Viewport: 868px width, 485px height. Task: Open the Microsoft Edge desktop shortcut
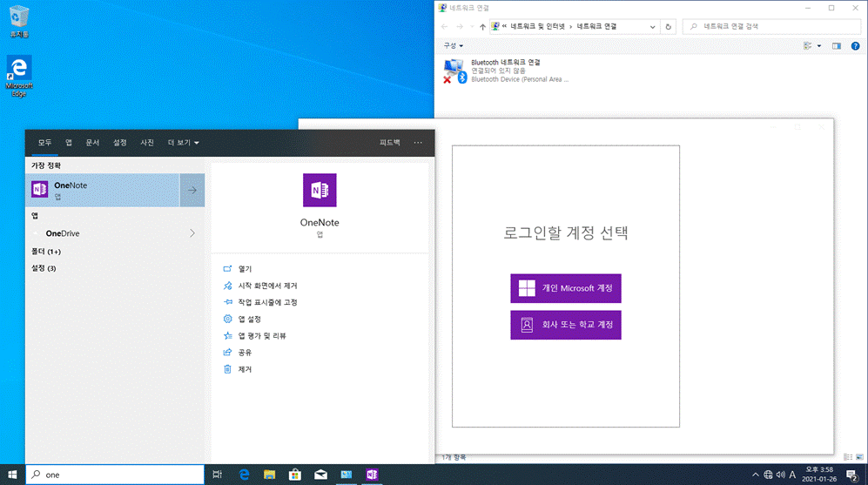pyautogui.click(x=19, y=76)
